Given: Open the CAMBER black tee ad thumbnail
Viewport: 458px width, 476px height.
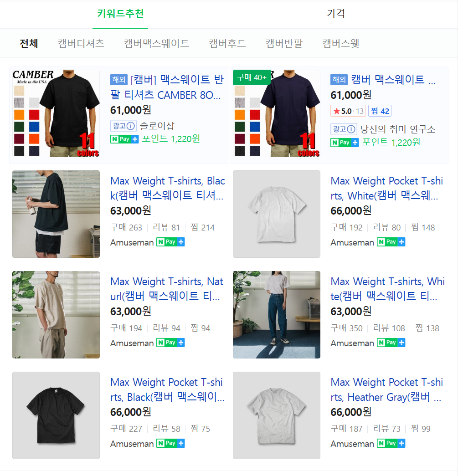Looking at the screenshot, I should click(x=56, y=113).
